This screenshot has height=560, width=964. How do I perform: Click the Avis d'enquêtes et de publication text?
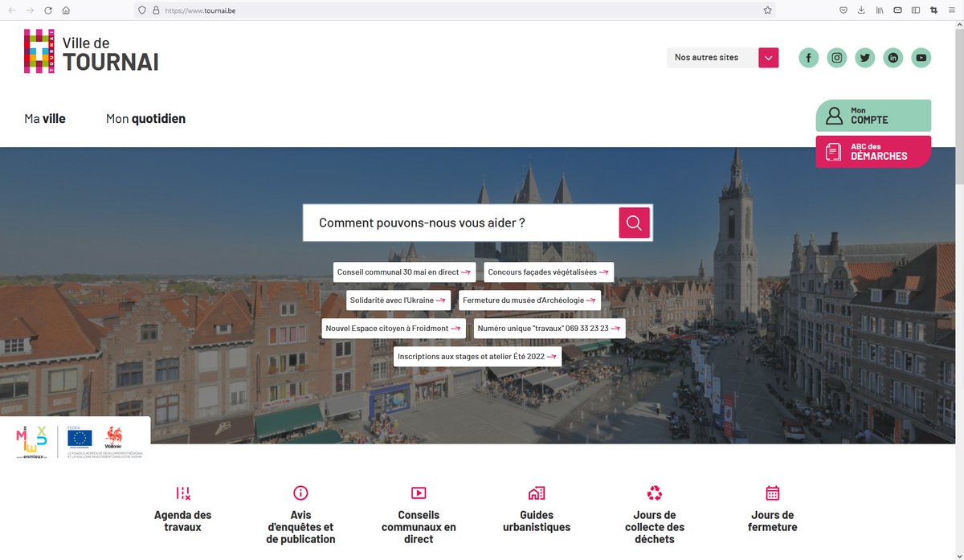click(300, 527)
